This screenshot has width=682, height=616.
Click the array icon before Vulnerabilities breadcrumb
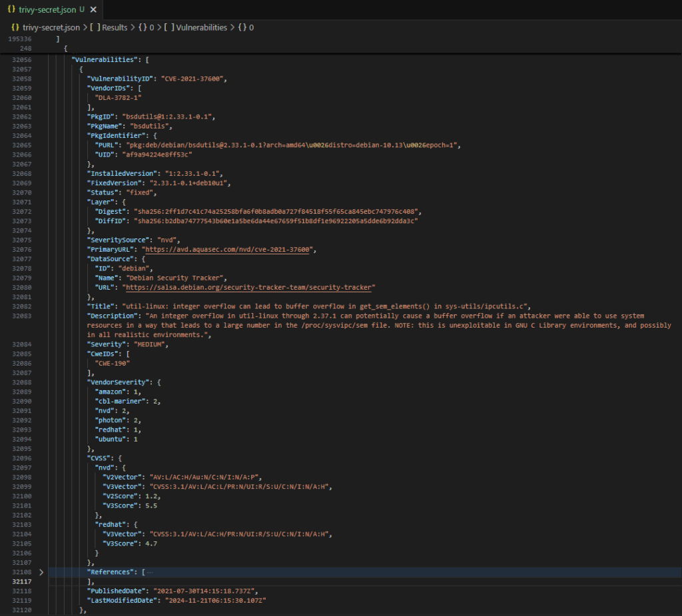click(169, 27)
